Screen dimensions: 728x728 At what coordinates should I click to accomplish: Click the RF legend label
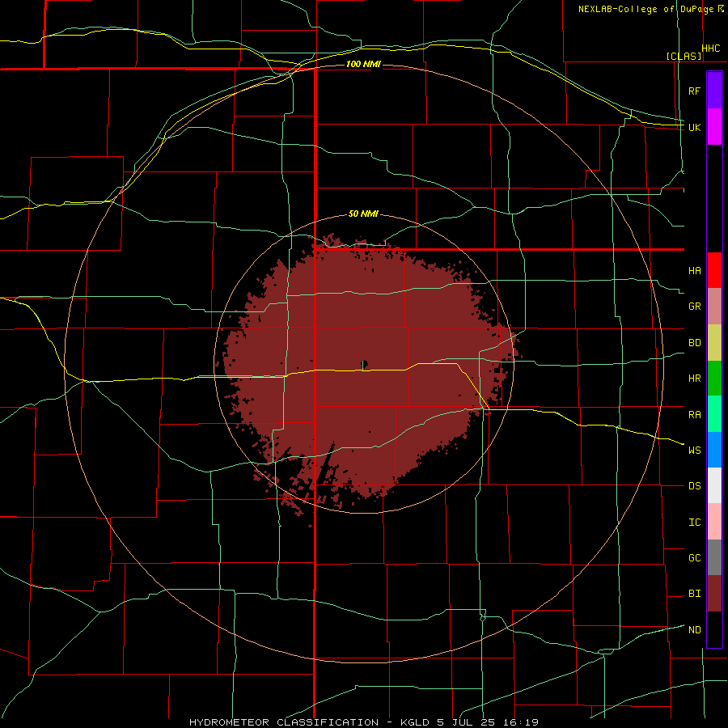tap(694, 91)
